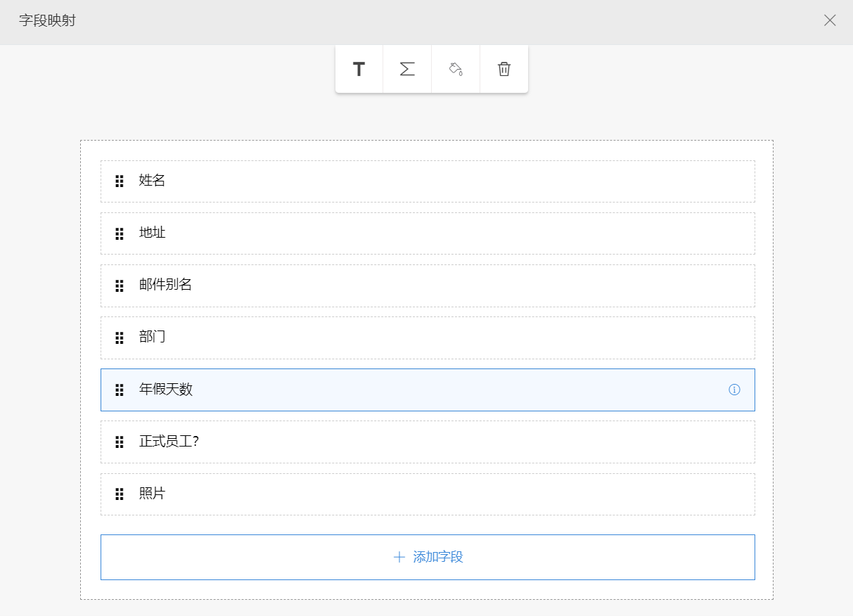Select the paint bucket fill icon
The width and height of the screenshot is (853, 616).
tap(456, 69)
